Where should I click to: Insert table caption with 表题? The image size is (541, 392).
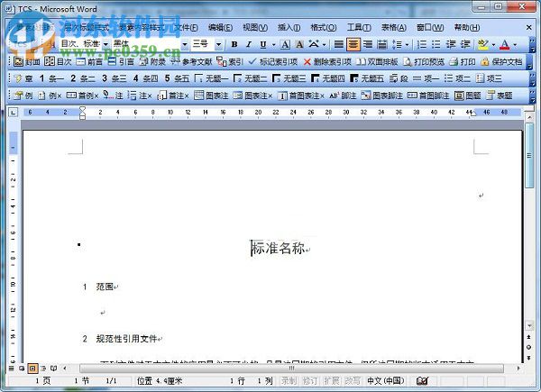(x=500, y=96)
